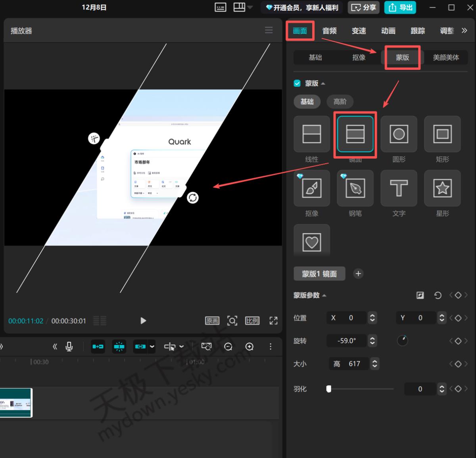Image resolution: width=476 pixels, height=458 pixels.
Task: Choose the heart-shaped mask
Action: tap(311, 242)
